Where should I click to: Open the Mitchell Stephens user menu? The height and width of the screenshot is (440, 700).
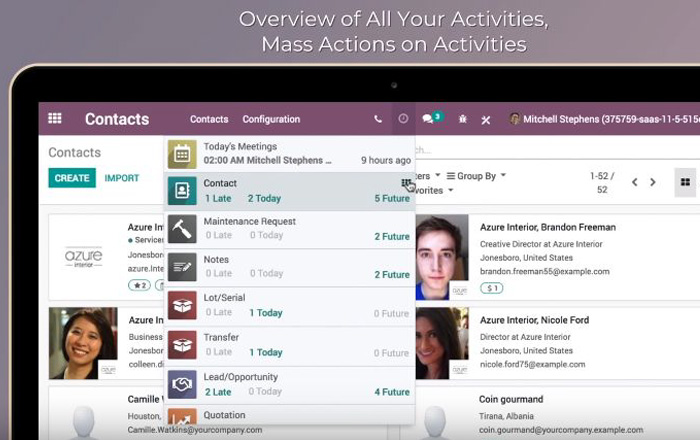pos(605,119)
